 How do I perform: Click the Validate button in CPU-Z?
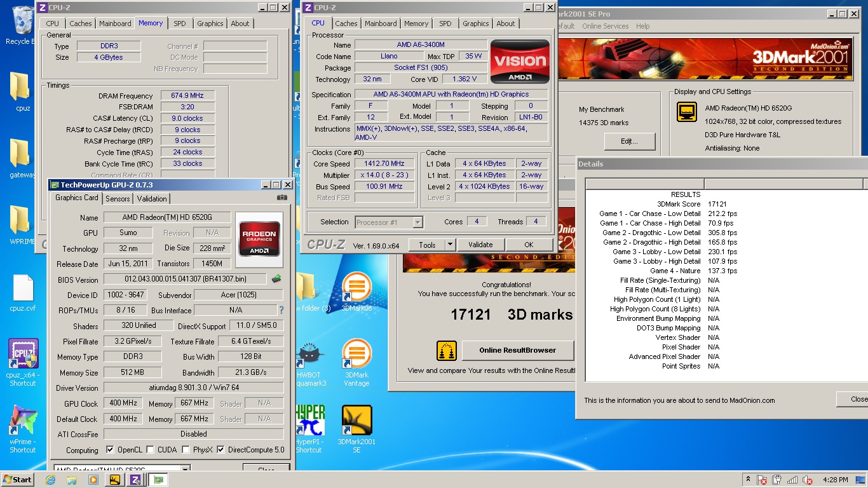pos(480,245)
